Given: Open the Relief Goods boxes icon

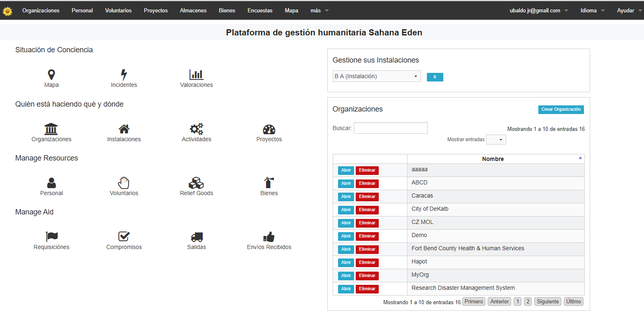Looking at the screenshot, I should (x=197, y=183).
